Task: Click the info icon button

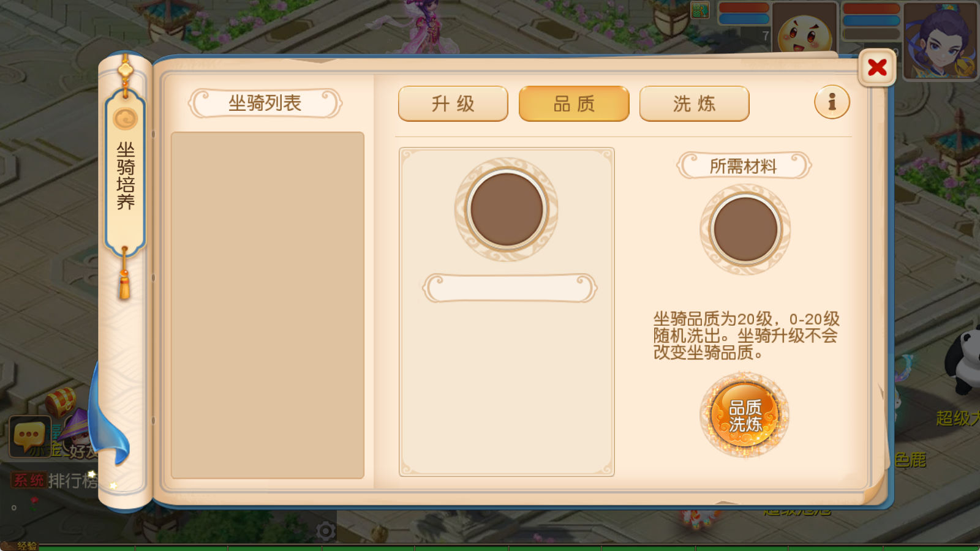Action: pos(832,102)
